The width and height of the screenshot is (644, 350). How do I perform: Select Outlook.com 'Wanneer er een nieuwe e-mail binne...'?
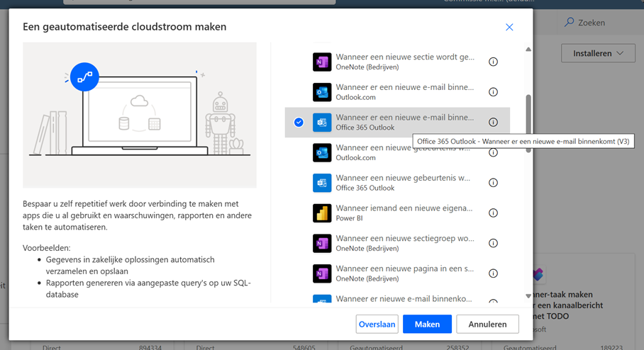[398, 92]
